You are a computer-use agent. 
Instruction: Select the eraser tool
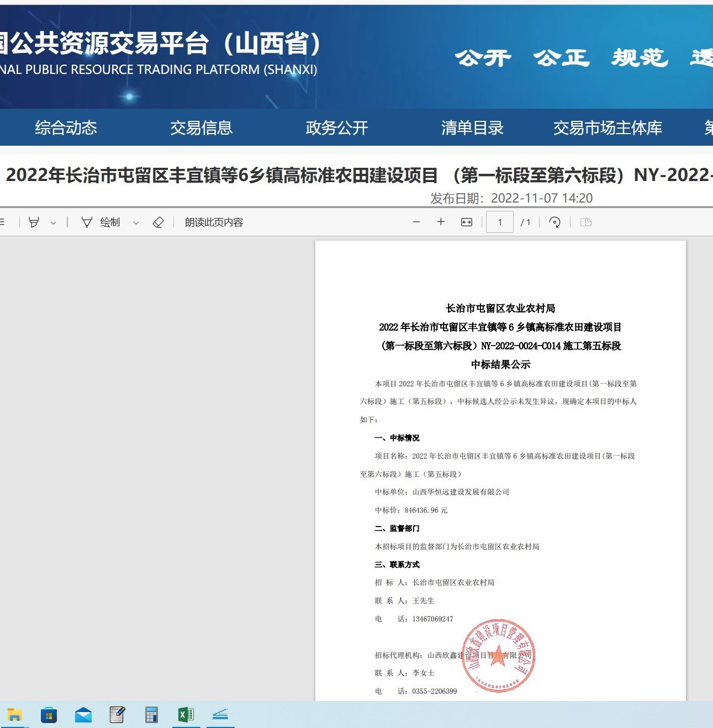pos(158,222)
